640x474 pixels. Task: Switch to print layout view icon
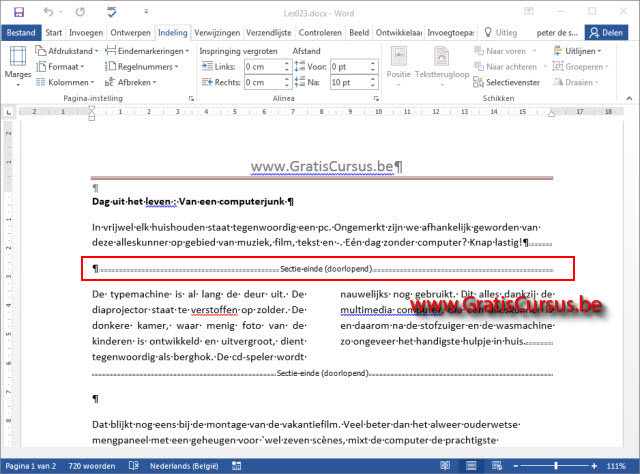click(471, 465)
